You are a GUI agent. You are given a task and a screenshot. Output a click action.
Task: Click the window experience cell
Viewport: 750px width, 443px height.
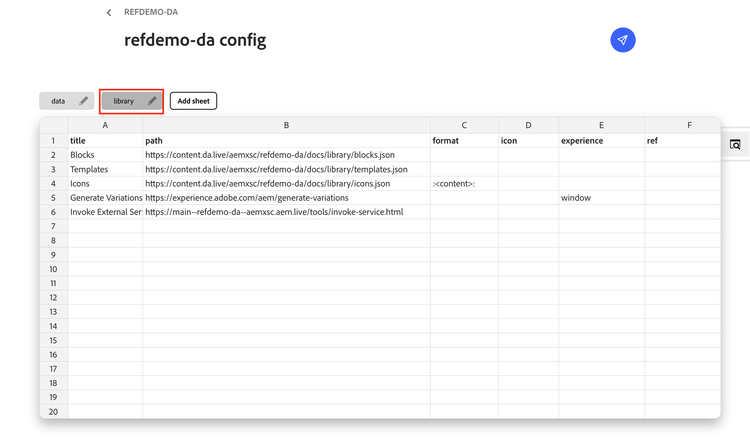tap(601, 198)
